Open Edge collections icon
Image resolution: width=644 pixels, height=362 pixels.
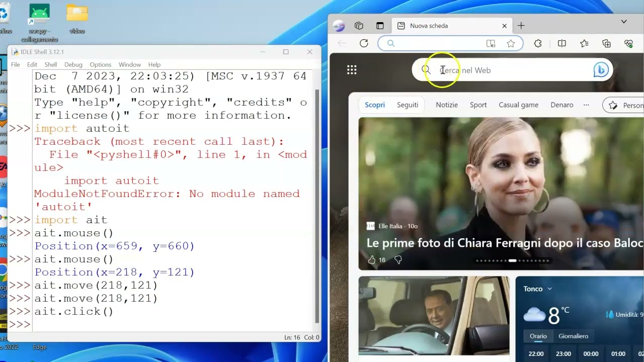tap(606, 44)
